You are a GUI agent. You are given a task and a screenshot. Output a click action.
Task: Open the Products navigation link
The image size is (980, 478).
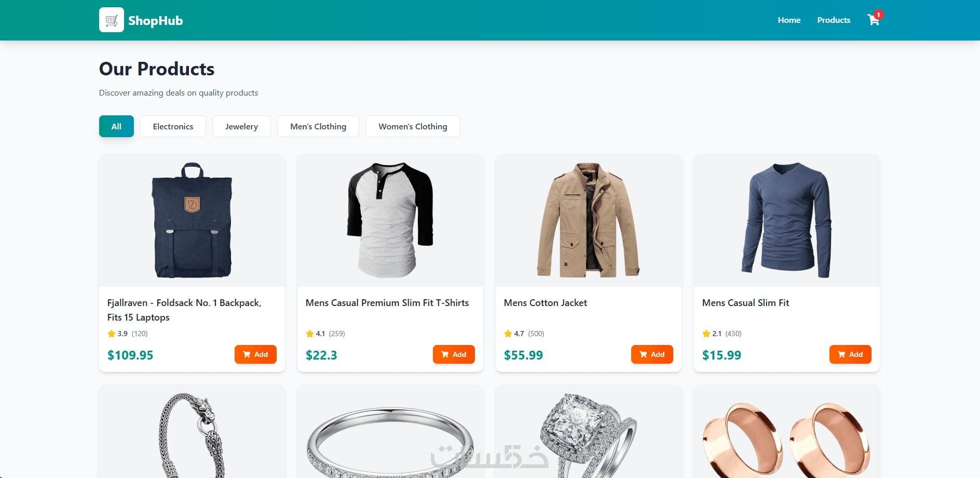coord(834,20)
